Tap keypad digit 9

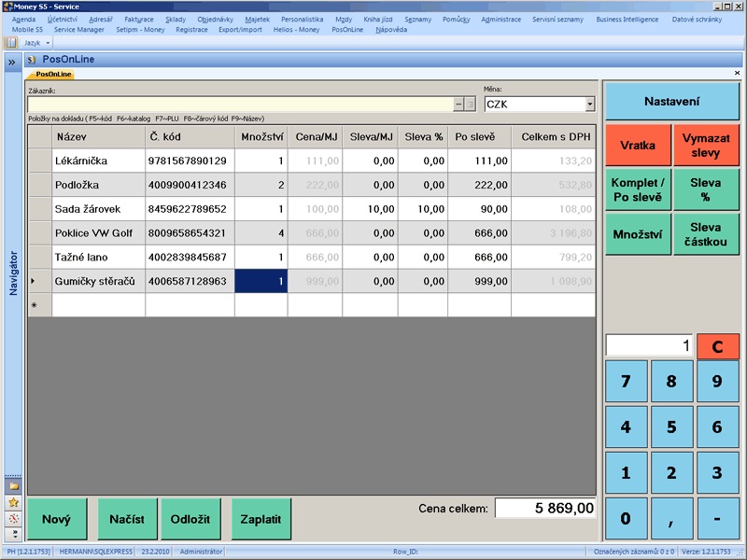(x=717, y=381)
